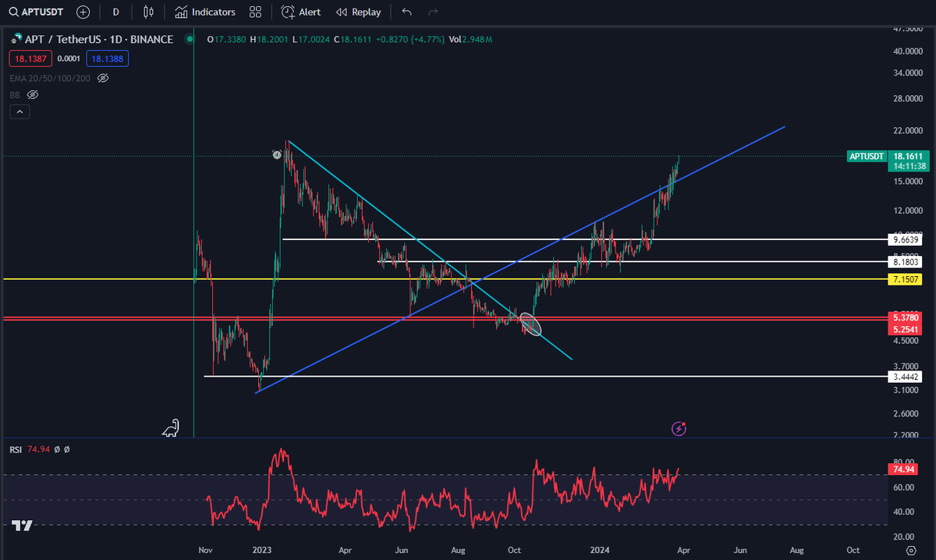Click the current price label 18.1611

pos(907,156)
